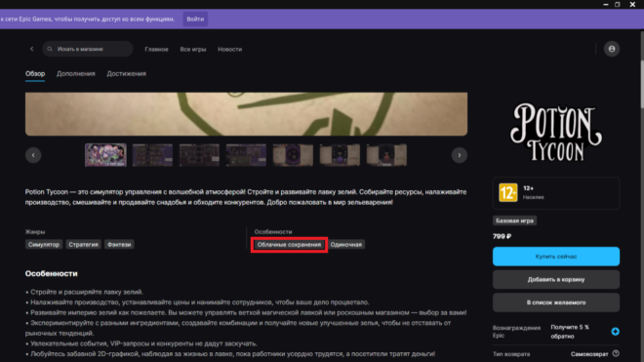Click Войти in the purple banner
644x362 pixels.
tap(195, 19)
